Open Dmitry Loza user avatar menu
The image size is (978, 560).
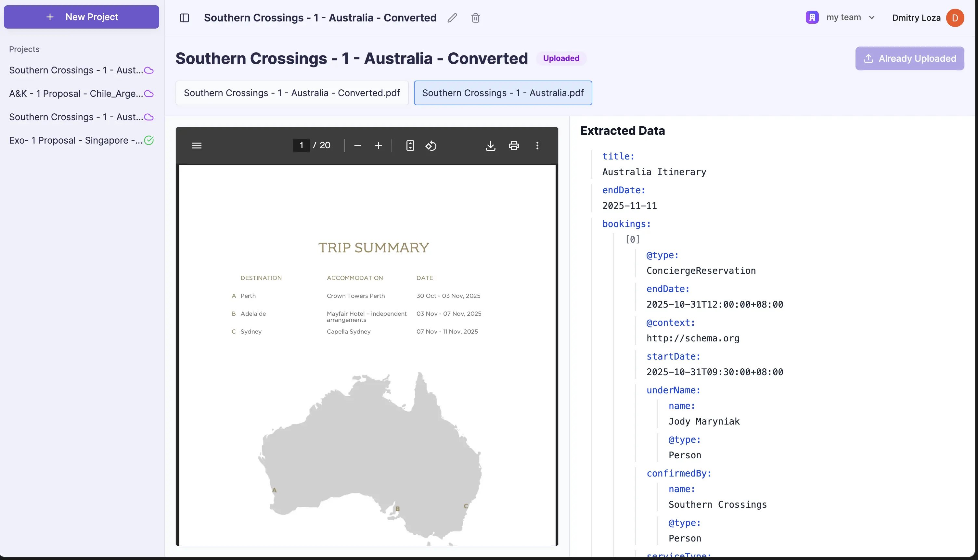click(x=955, y=18)
